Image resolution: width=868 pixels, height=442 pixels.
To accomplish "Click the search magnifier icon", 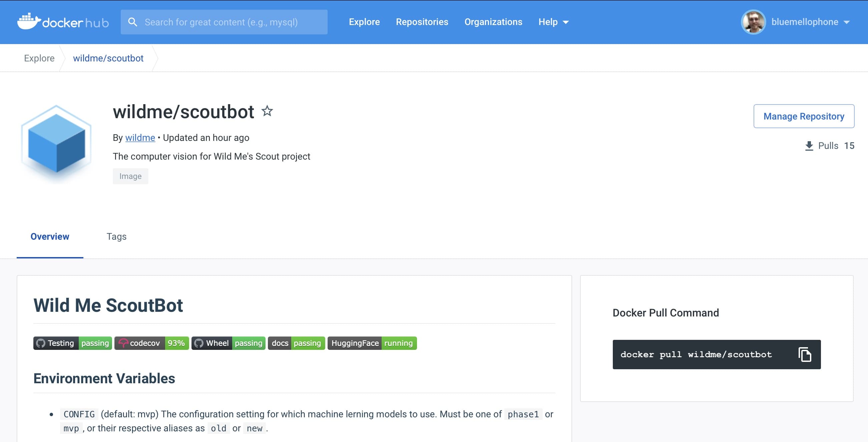I will pos(133,22).
